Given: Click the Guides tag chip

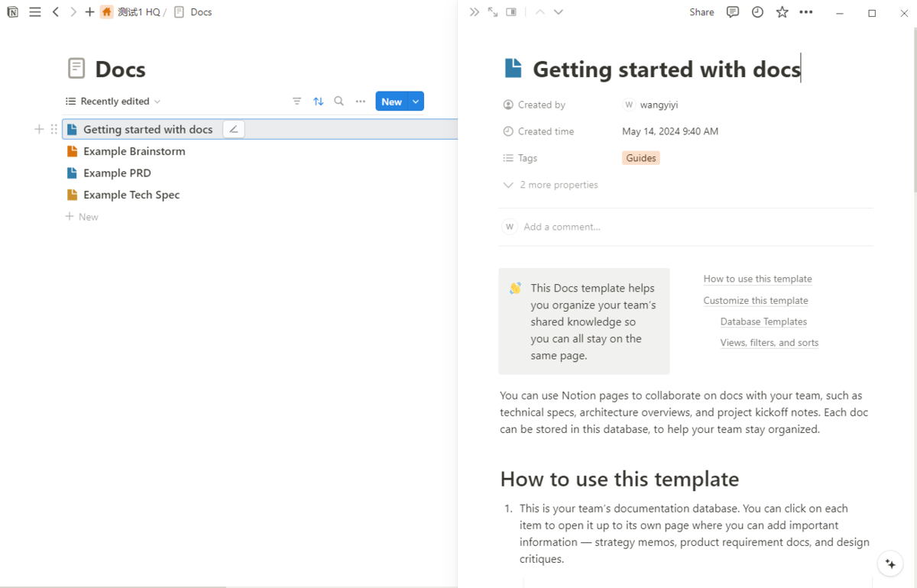Looking at the screenshot, I should [x=640, y=158].
